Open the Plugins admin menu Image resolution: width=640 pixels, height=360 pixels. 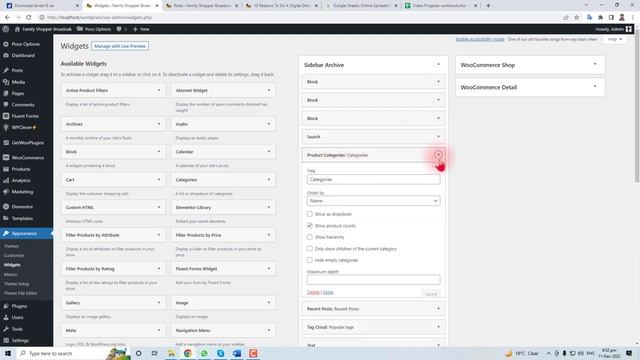19,306
